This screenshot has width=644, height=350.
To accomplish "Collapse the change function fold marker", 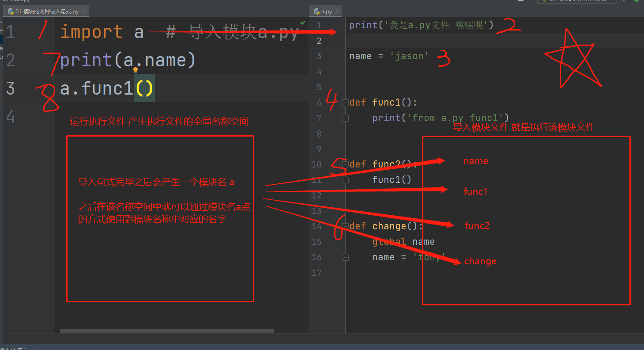I will point(345,226).
